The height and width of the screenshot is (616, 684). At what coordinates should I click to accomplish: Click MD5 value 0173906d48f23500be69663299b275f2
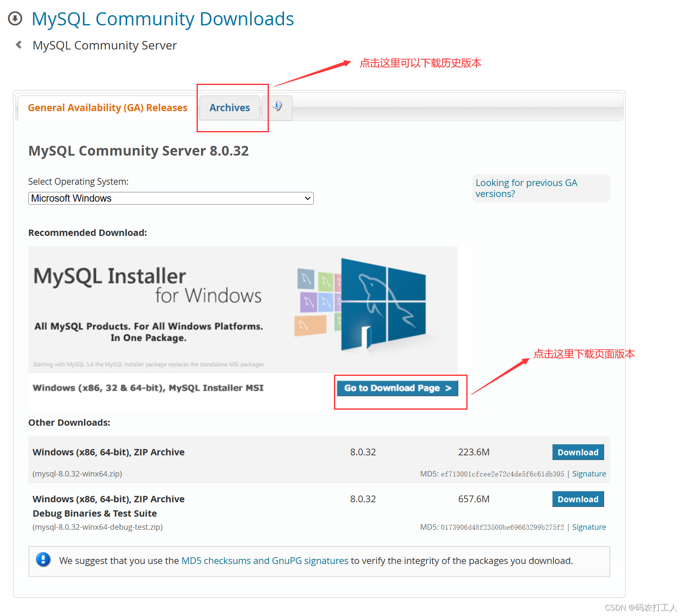tap(502, 528)
